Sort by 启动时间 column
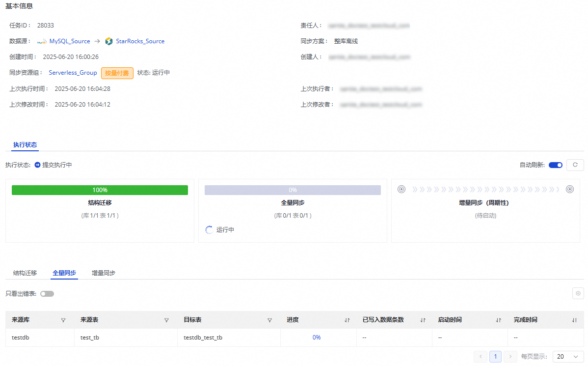The width and height of the screenshot is (588, 366). (x=498, y=320)
